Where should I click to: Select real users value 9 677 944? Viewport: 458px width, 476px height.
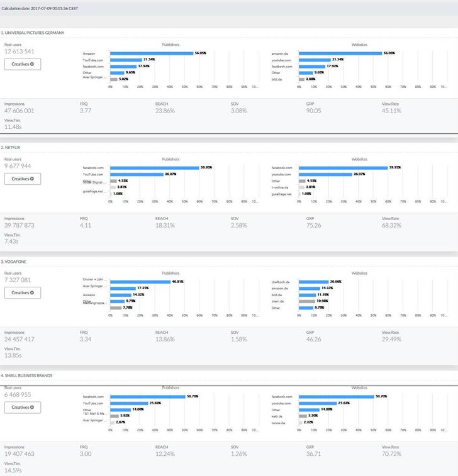pyautogui.click(x=18, y=166)
